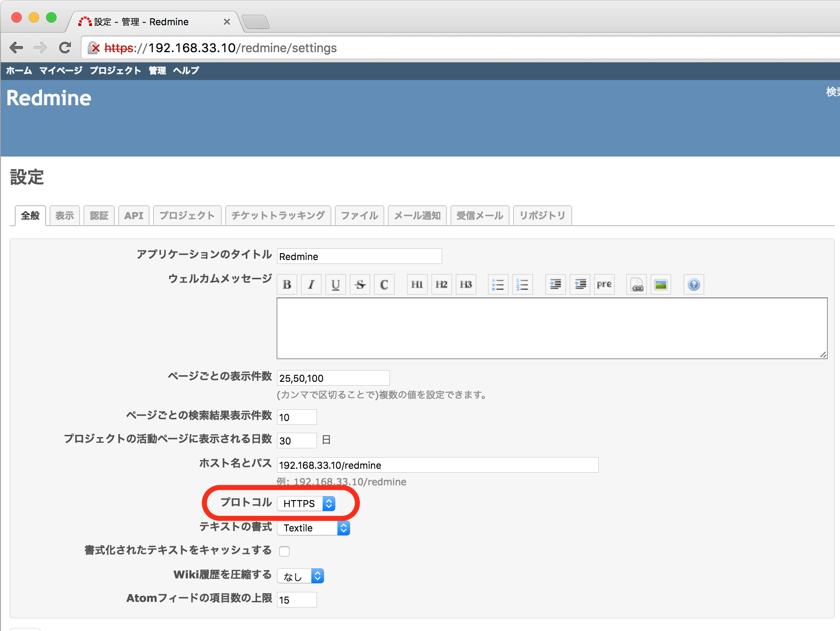Open the テキストの書式 dropdown showing Textile
Image resolution: width=840 pixels, height=631 pixels.
(313, 528)
